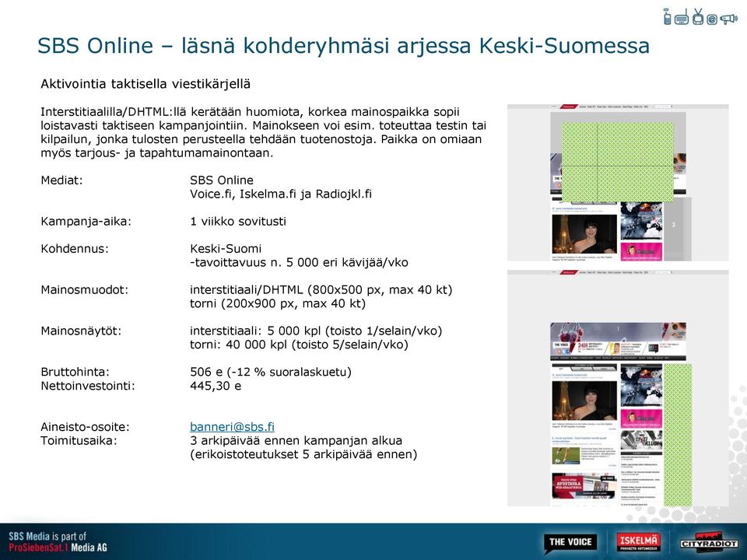Click the radio icon at top
This screenshot has height=560, width=747.
[x=682, y=17]
